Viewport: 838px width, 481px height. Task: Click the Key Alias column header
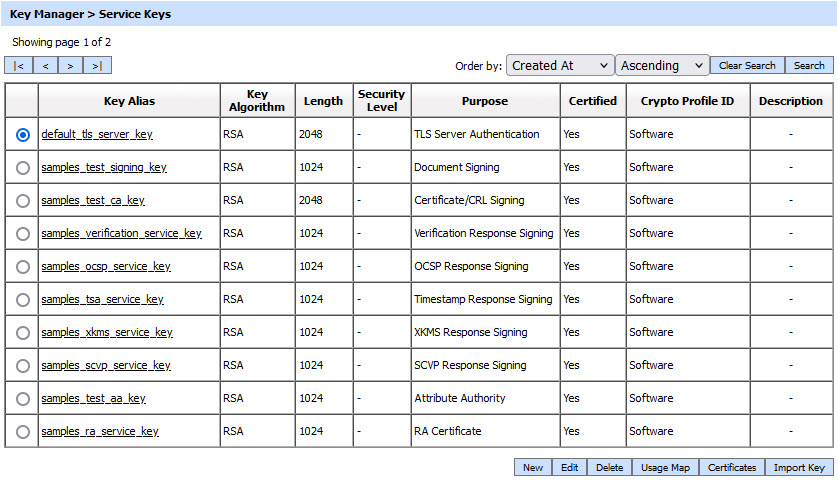(129, 101)
